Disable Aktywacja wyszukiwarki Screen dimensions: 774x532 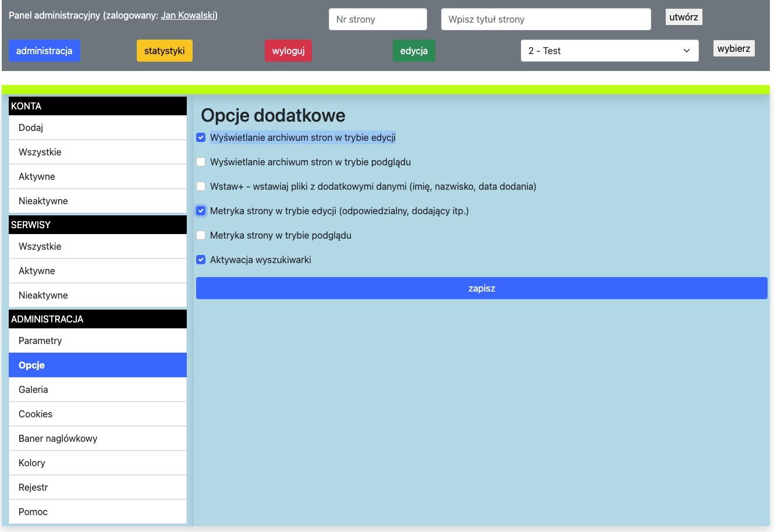pos(201,260)
